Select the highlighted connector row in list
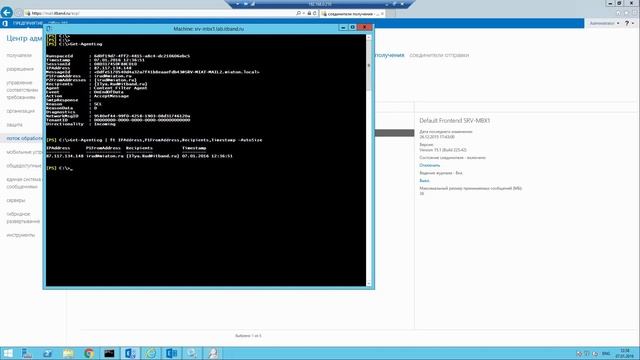 coord(394,133)
